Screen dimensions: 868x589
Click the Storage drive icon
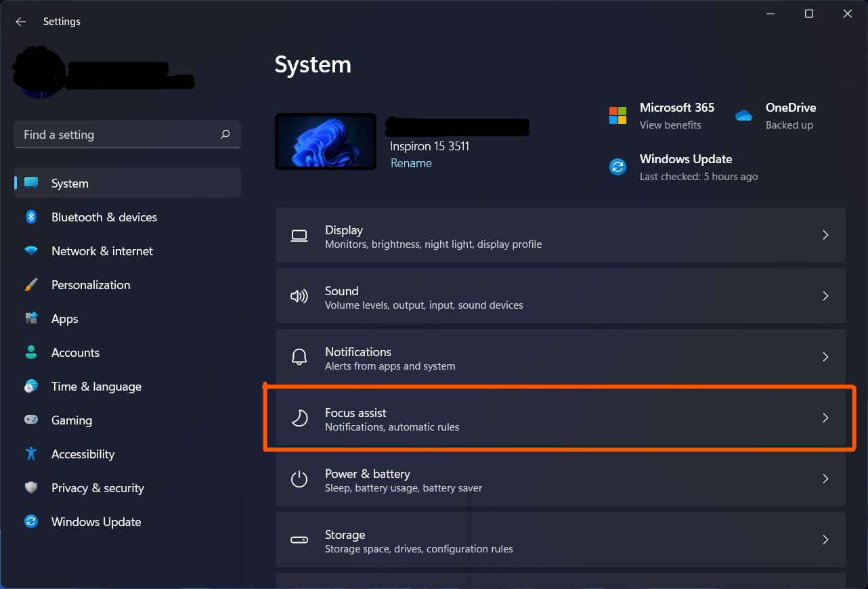pos(299,540)
